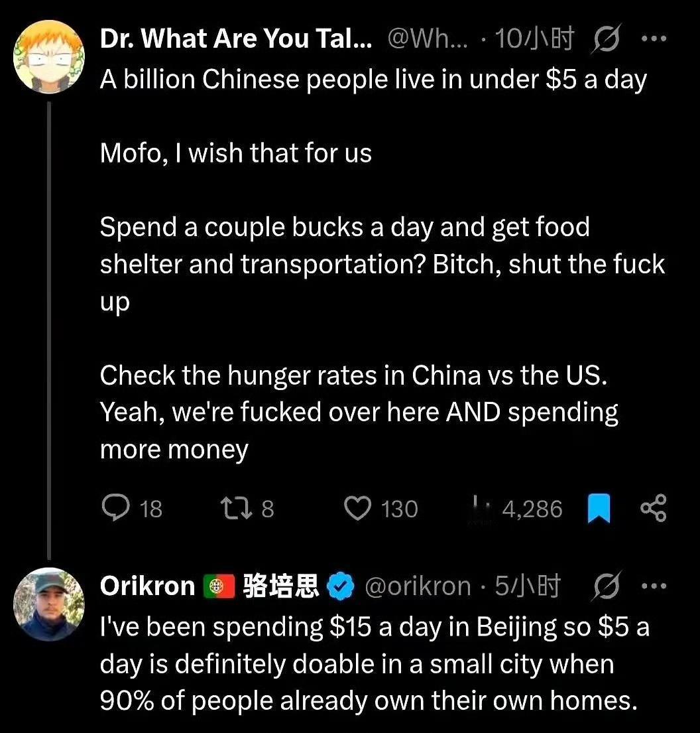Open the more options menu on the top tweet
The image size is (700, 733).
click(x=654, y=38)
